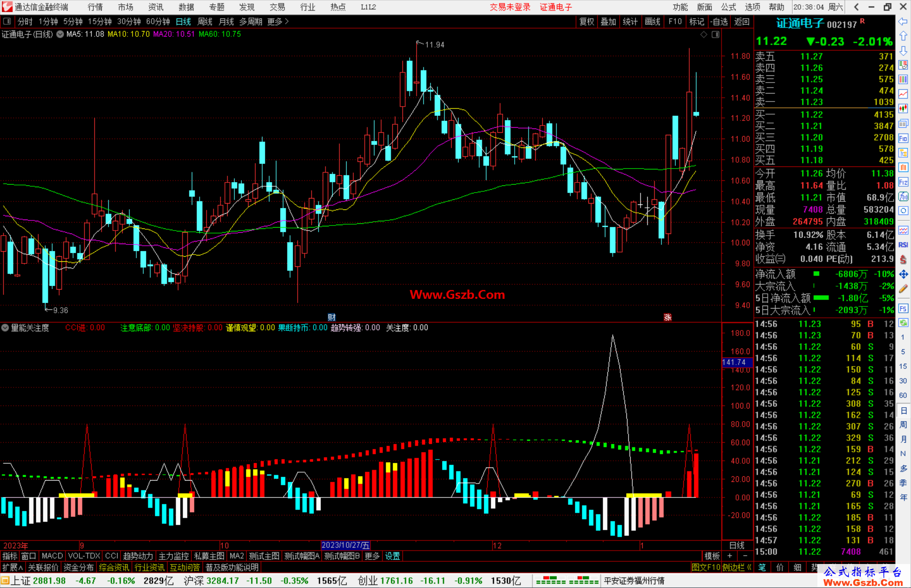Click the + zoom in chart button

(730, 556)
